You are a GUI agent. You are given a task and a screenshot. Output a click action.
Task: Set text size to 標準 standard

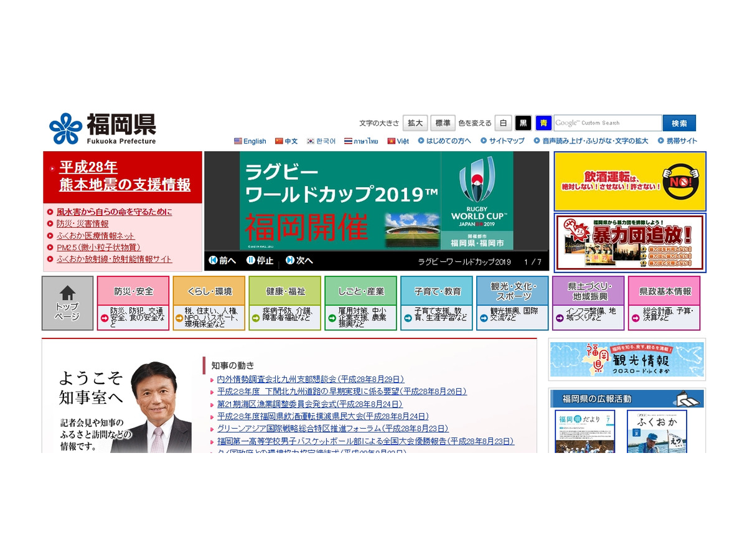point(443,123)
